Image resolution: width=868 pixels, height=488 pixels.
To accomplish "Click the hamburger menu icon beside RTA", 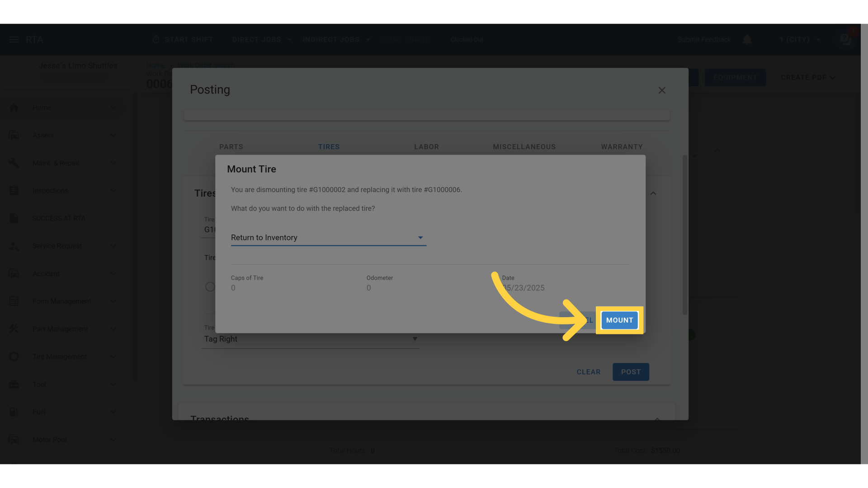I will pyautogui.click(x=14, y=40).
